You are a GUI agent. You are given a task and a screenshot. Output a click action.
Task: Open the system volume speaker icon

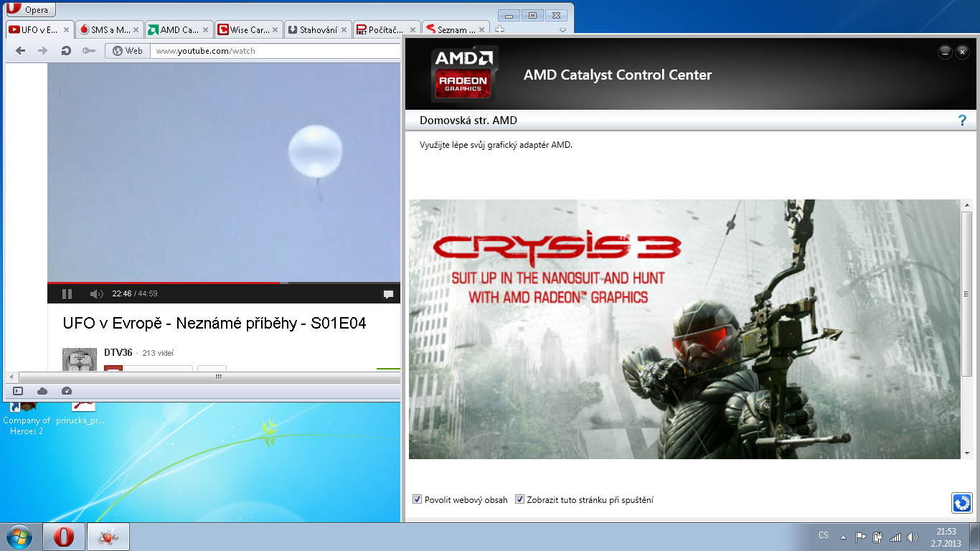click(x=913, y=537)
